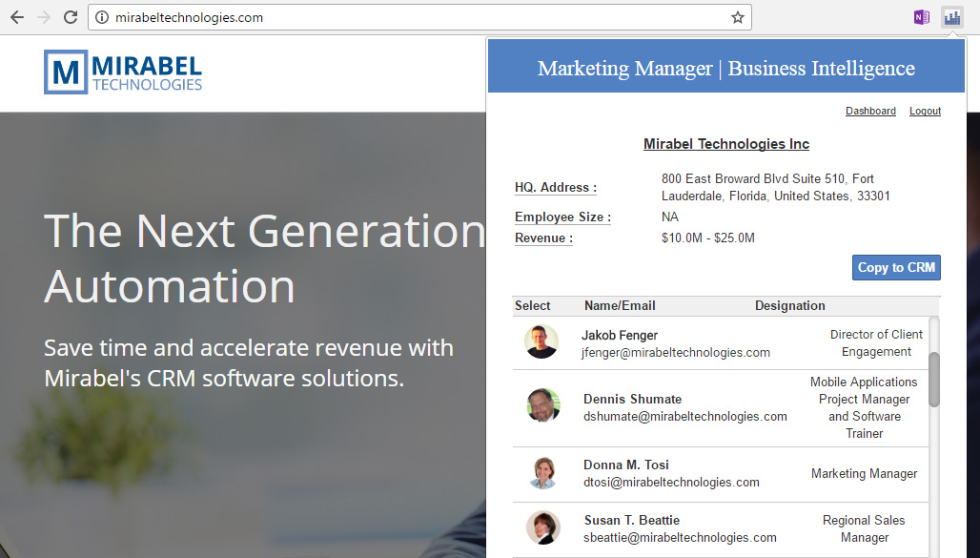Open the Dashboard link
The width and height of the screenshot is (980, 558).
(870, 111)
